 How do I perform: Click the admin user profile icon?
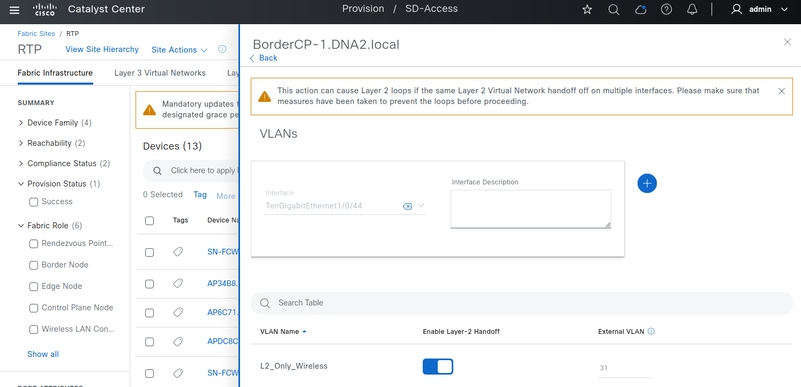coord(736,9)
